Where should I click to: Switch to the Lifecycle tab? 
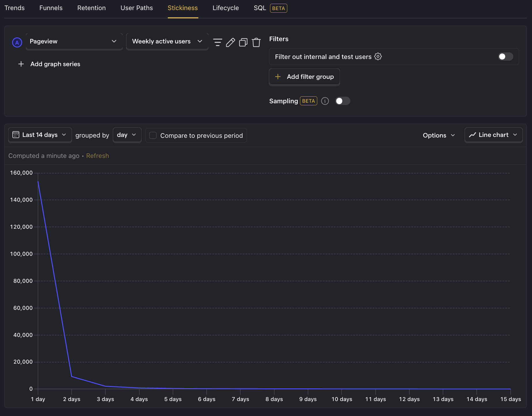pyautogui.click(x=226, y=8)
